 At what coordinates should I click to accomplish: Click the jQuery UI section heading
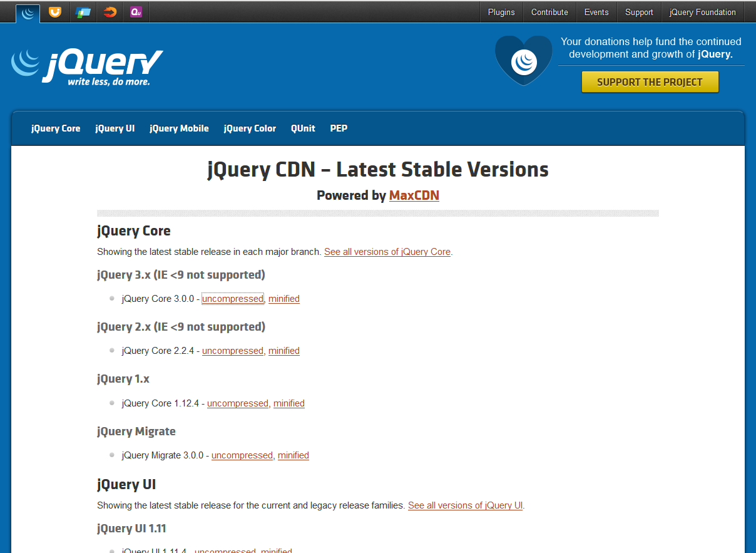126,485
